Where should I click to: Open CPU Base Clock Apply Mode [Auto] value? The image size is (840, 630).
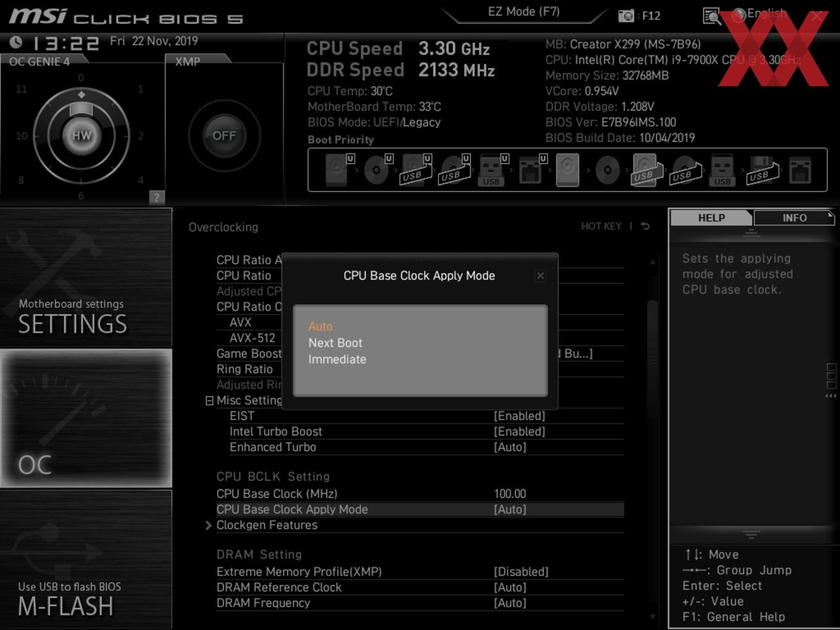coord(510,509)
